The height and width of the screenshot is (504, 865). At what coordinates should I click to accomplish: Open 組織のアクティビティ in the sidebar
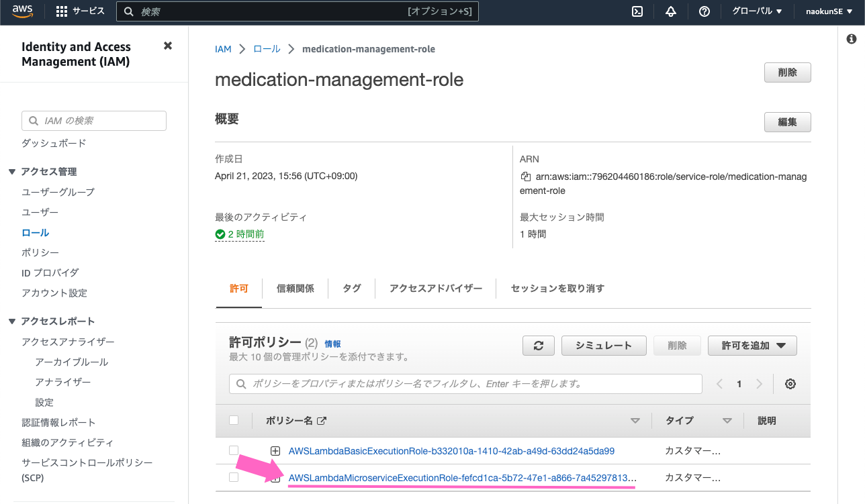pyautogui.click(x=67, y=443)
